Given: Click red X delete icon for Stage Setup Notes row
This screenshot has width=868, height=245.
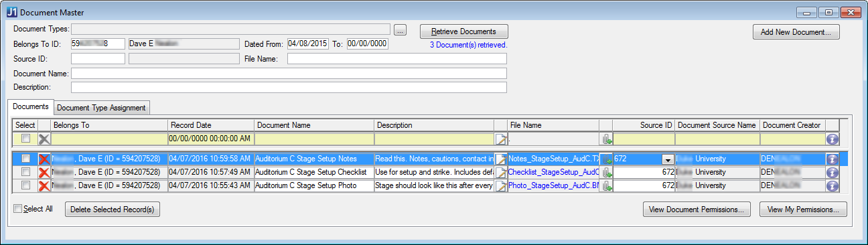Looking at the screenshot, I should 44,159.
